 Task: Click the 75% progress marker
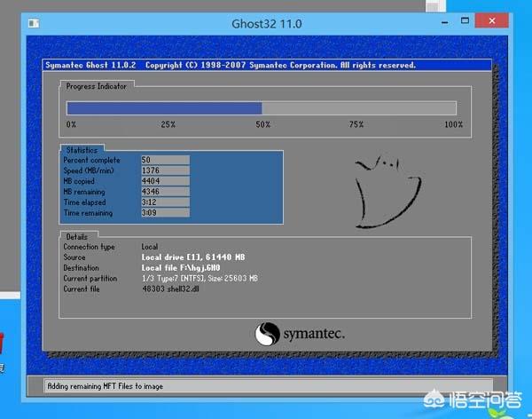point(356,124)
